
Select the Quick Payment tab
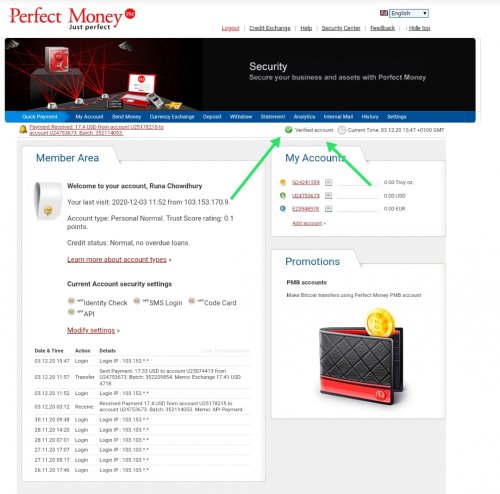click(40, 117)
